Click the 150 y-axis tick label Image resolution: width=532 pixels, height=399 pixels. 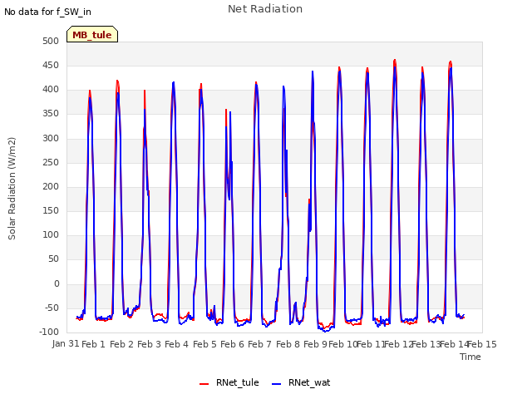tap(51, 210)
